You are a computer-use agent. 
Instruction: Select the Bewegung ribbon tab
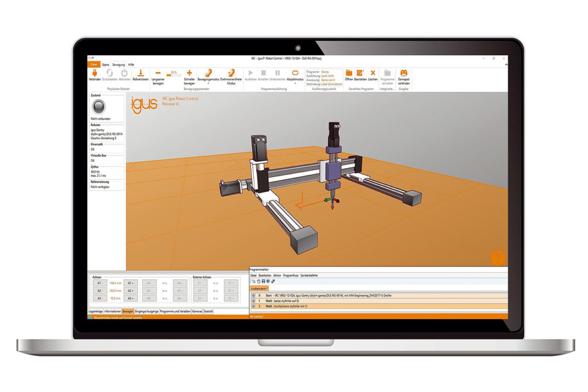[x=118, y=64]
